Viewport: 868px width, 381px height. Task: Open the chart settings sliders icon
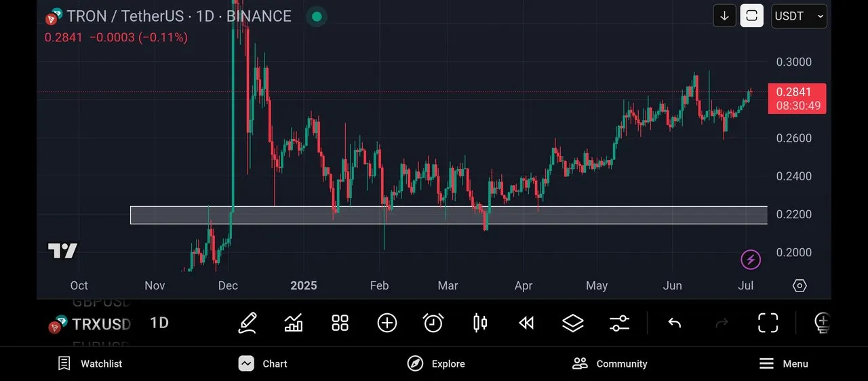coord(619,323)
